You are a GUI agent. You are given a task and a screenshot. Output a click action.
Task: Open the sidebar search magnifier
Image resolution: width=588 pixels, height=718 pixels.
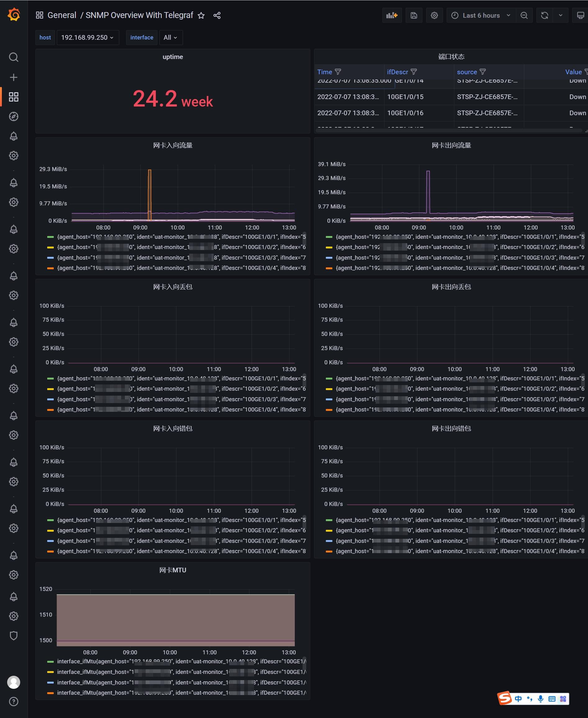pyautogui.click(x=14, y=57)
